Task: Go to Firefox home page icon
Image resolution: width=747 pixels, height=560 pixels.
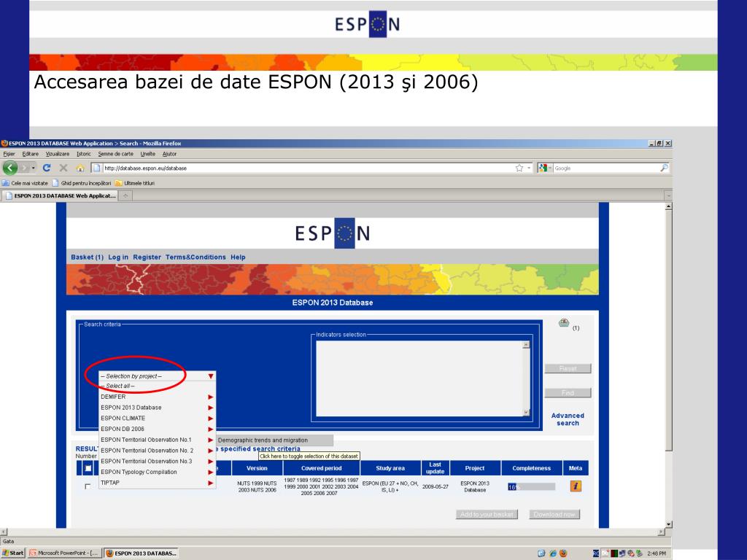Action: (80, 168)
